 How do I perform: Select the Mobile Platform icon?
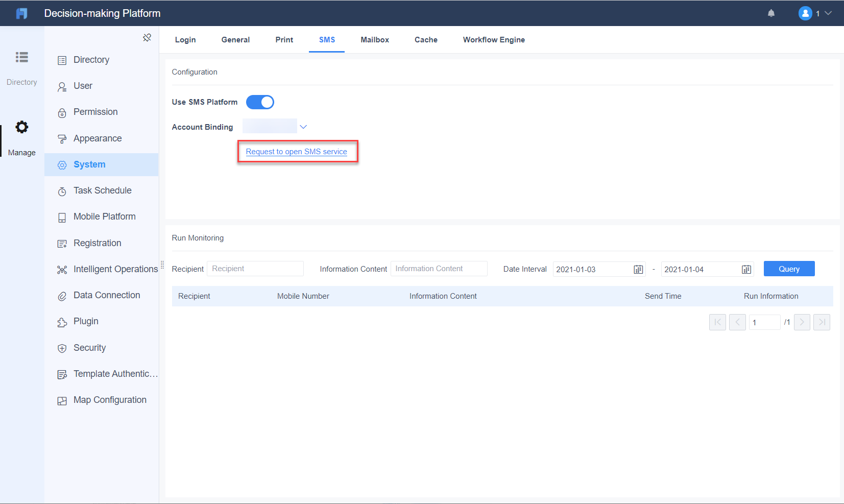[x=62, y=217]
